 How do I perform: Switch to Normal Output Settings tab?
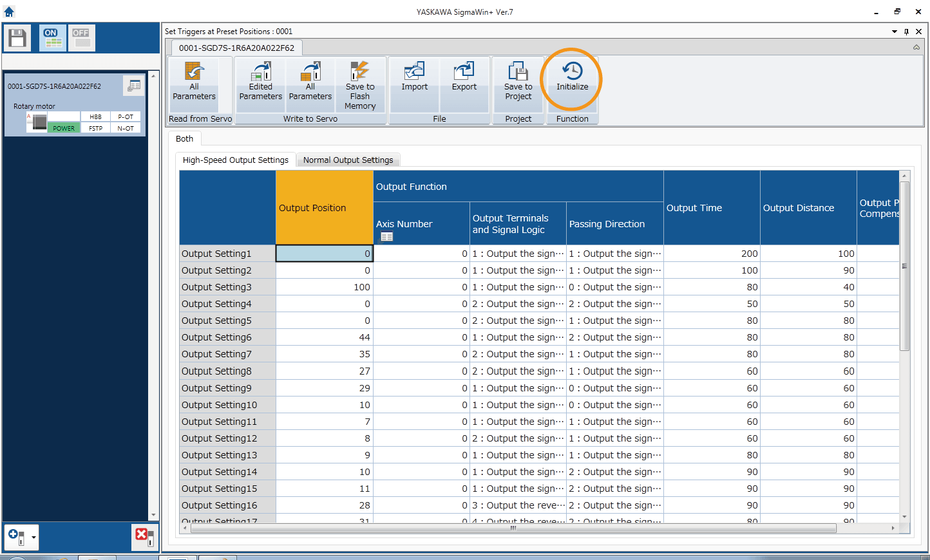pos(348,160)
